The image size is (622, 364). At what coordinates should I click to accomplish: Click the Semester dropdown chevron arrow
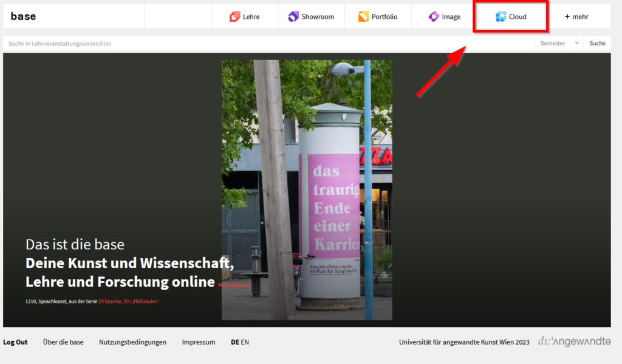pos(576,44)
